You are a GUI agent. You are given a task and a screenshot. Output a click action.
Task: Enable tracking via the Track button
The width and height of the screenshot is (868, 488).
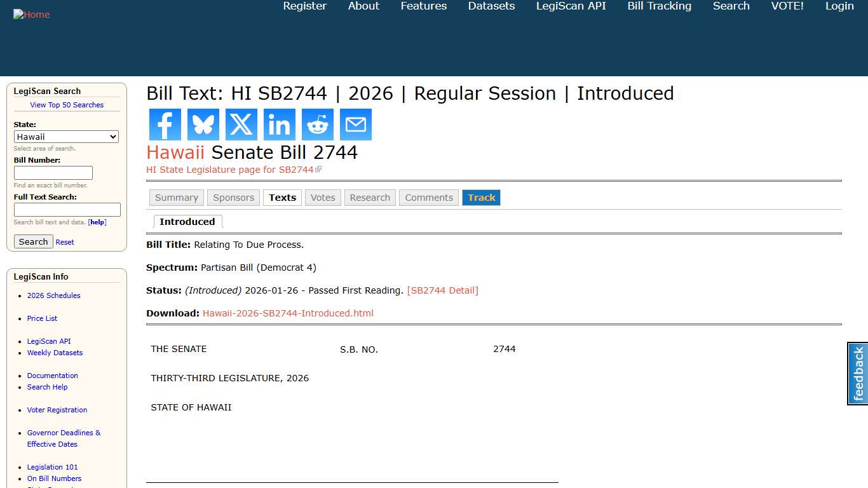(x=481, y=197)
